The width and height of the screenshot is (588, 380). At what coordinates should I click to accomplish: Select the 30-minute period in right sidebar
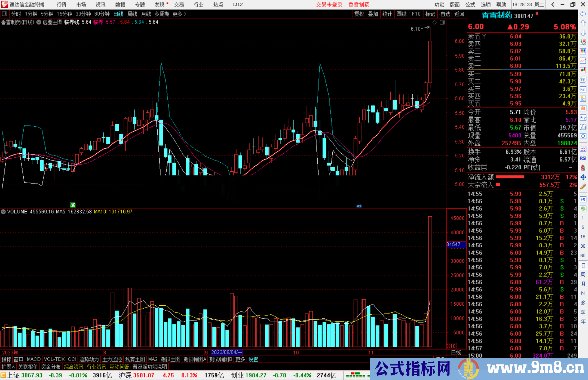(x=583, y=246)
